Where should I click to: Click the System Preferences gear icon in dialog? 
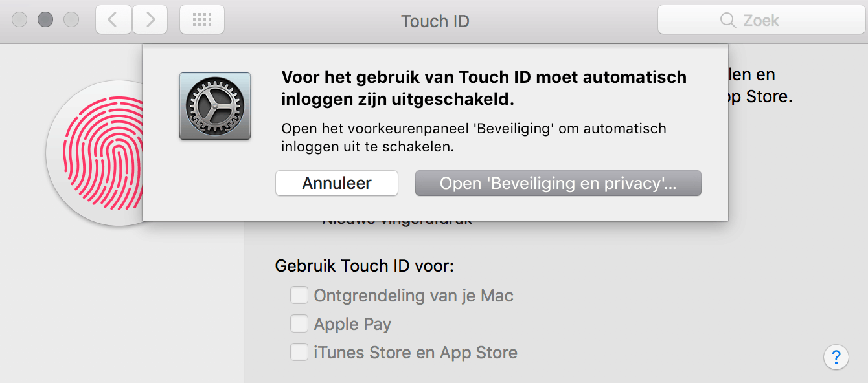(215, 106)
